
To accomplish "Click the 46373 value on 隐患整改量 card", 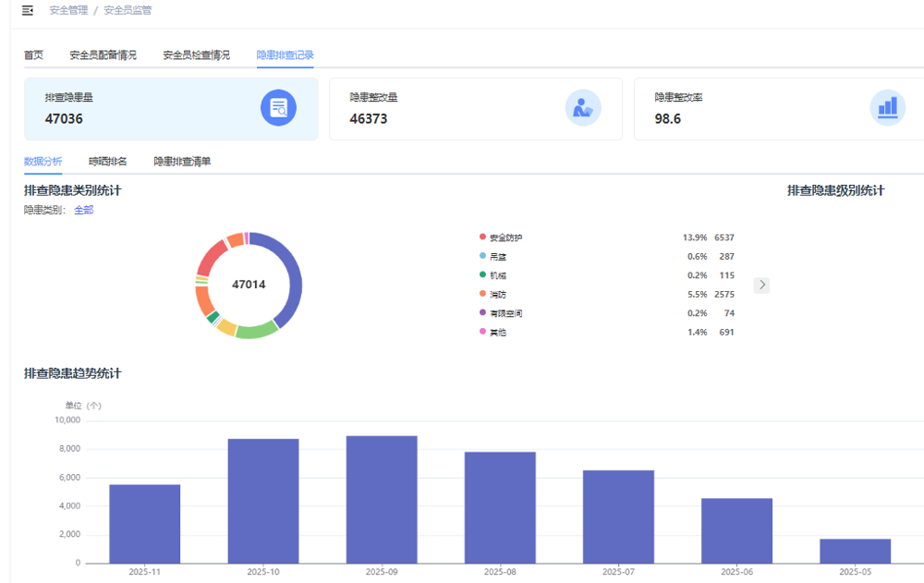I will tap(369, 119).
